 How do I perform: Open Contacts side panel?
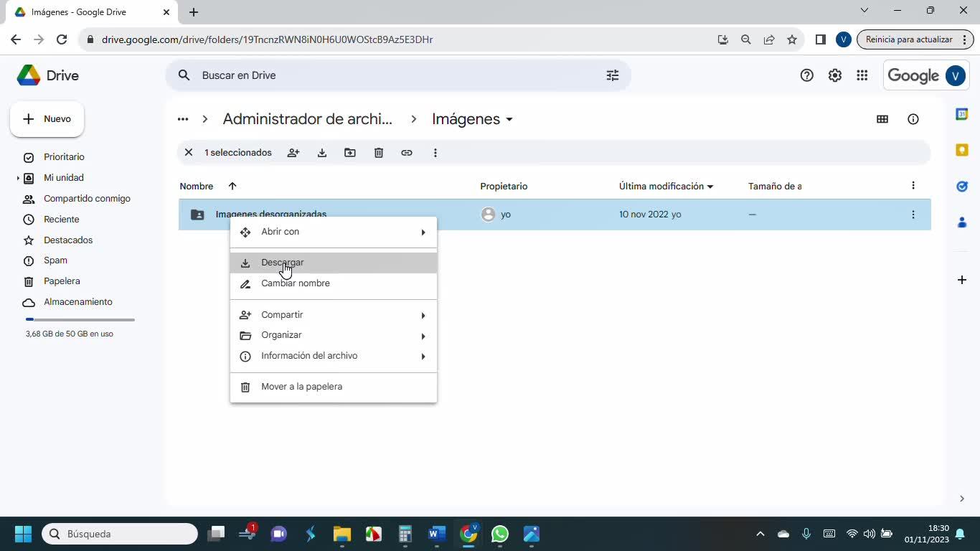(x=962, y=222)
